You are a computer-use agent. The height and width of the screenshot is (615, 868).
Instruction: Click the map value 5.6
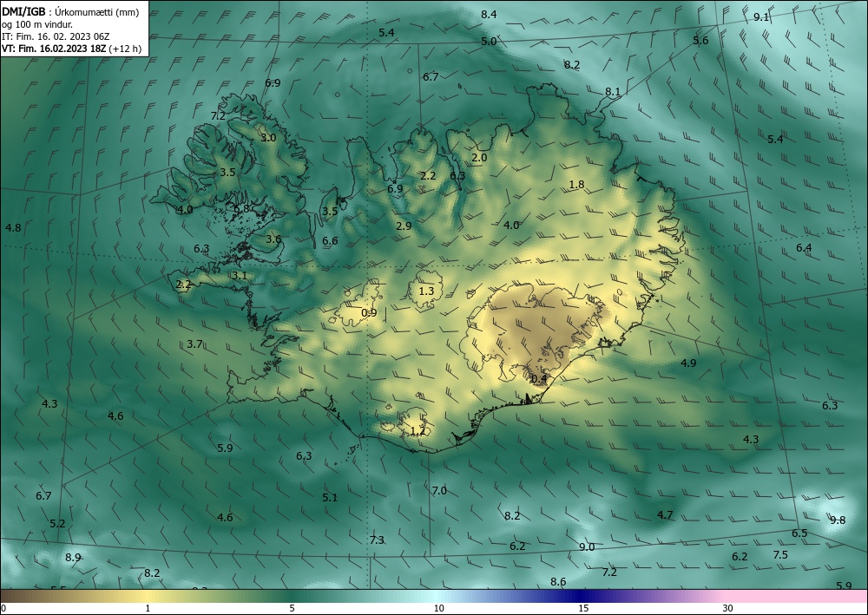(700, 41)
